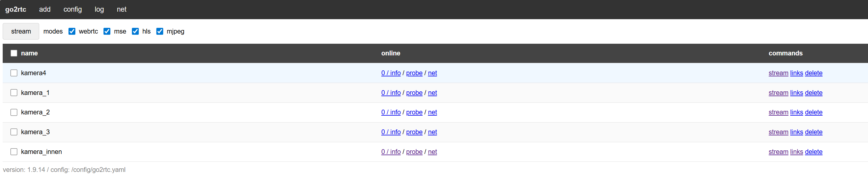Uncheck the webrtc mode checkbox
868x189 pixels.
pyautogui.click(x=72, y=31)
